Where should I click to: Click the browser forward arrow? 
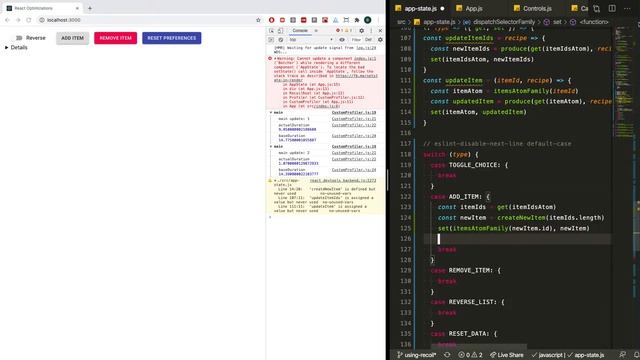point(18,20)
